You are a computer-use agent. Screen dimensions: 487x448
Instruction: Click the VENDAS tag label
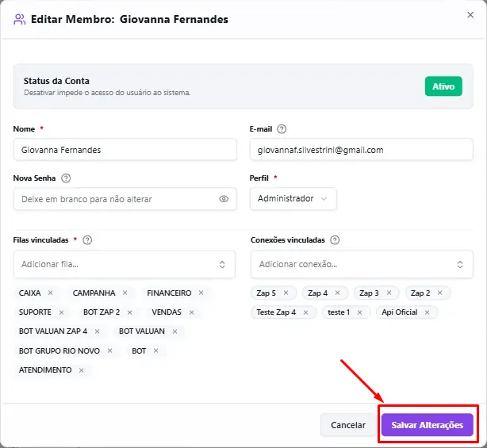pos(167,312)
